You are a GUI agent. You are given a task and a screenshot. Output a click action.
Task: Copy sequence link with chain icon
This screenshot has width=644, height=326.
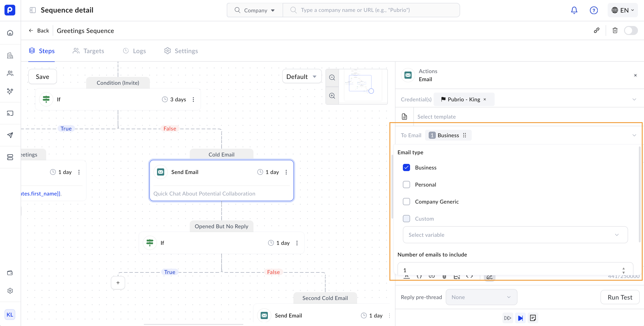(x=596, y=30)
